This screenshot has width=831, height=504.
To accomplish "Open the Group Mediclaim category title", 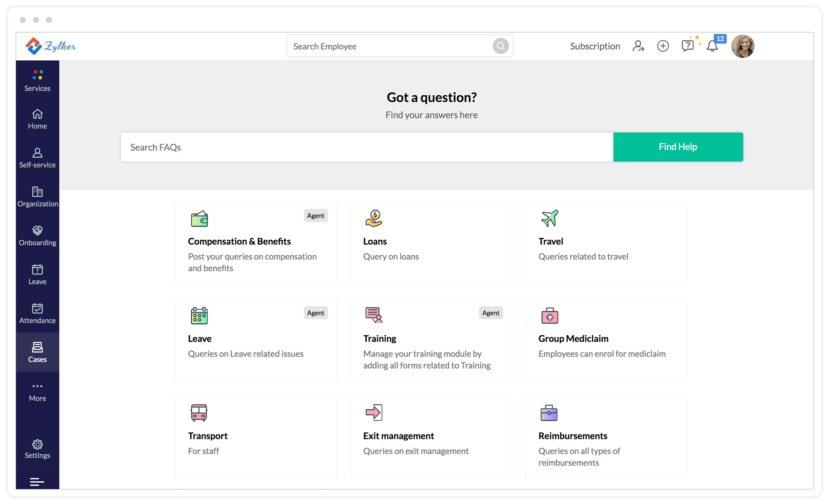I will tap(573, 338).
